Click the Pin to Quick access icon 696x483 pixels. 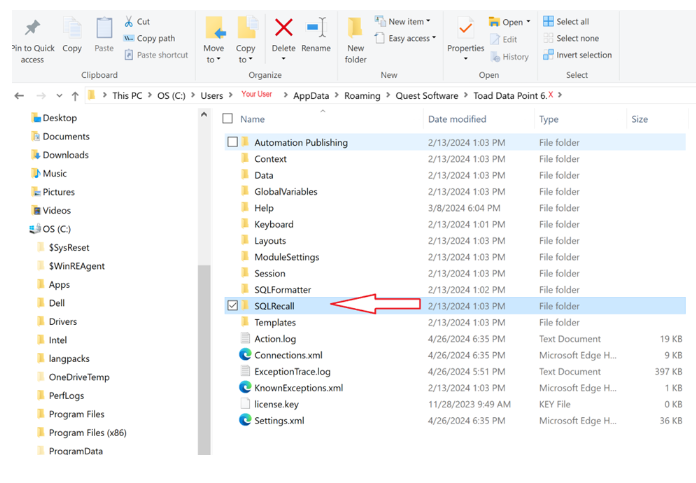[32, 28]
